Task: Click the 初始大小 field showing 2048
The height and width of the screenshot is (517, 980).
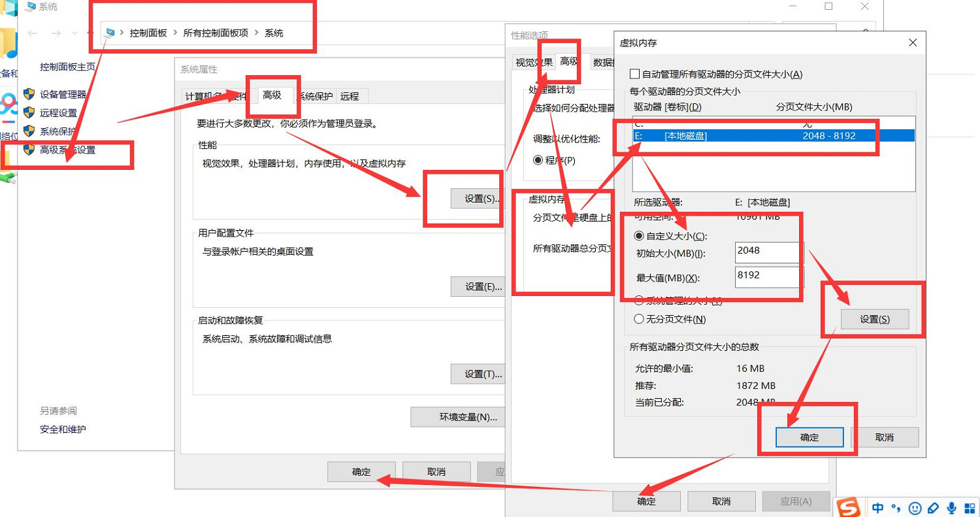Action: [767, 251]
